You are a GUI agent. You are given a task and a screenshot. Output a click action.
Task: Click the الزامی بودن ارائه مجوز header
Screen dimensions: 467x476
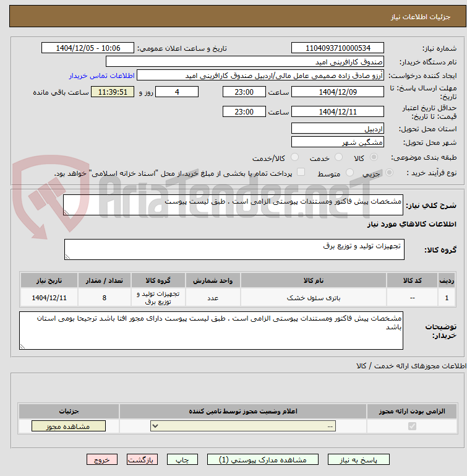click(x=412, y=412)
